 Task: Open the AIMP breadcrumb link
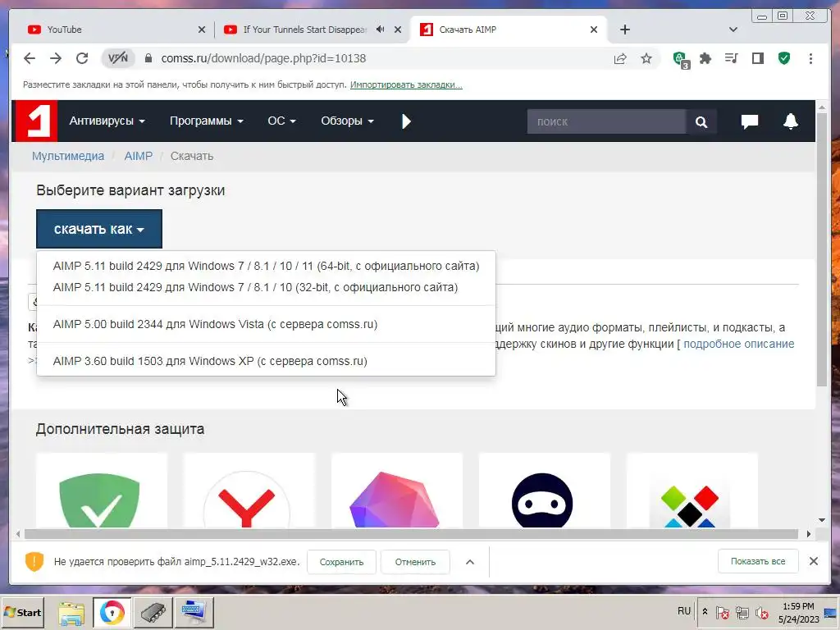tap(138, 156)
